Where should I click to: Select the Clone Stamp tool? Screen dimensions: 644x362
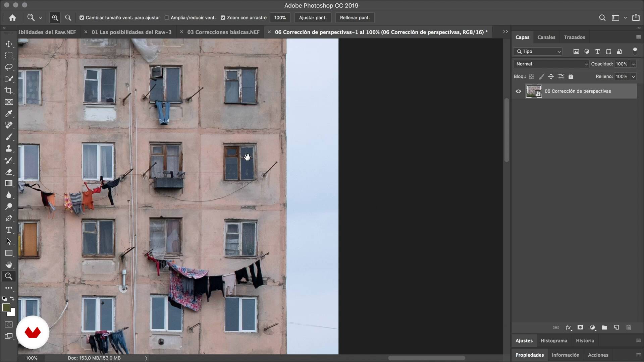9,148
